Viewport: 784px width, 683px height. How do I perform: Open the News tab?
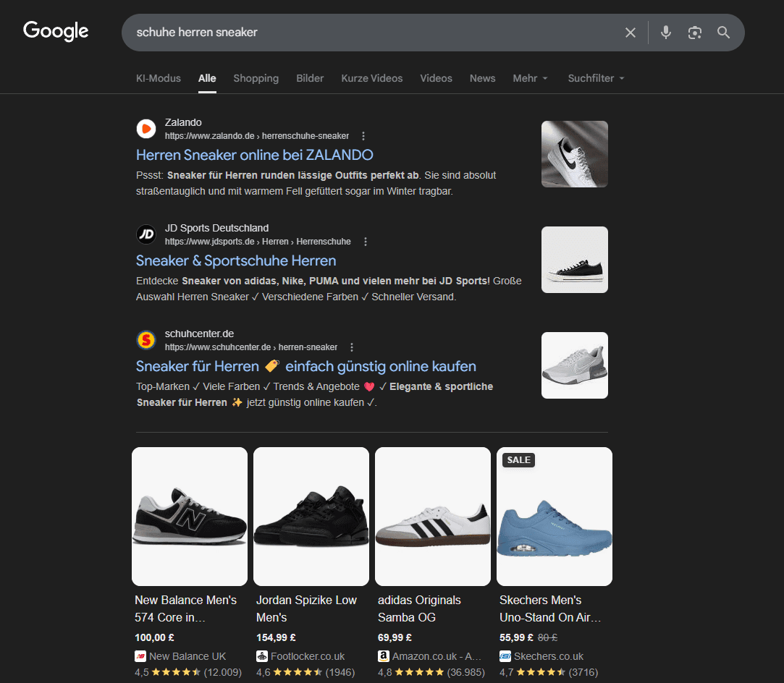click(483, 78)
